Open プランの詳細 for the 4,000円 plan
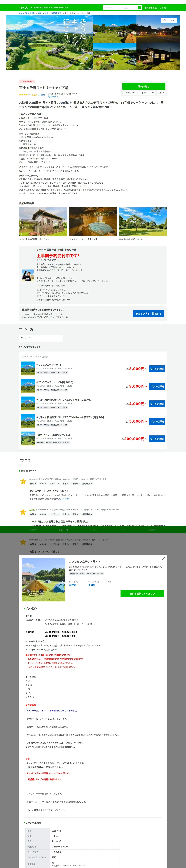This screenshot has height=868, width=186. 157,404
